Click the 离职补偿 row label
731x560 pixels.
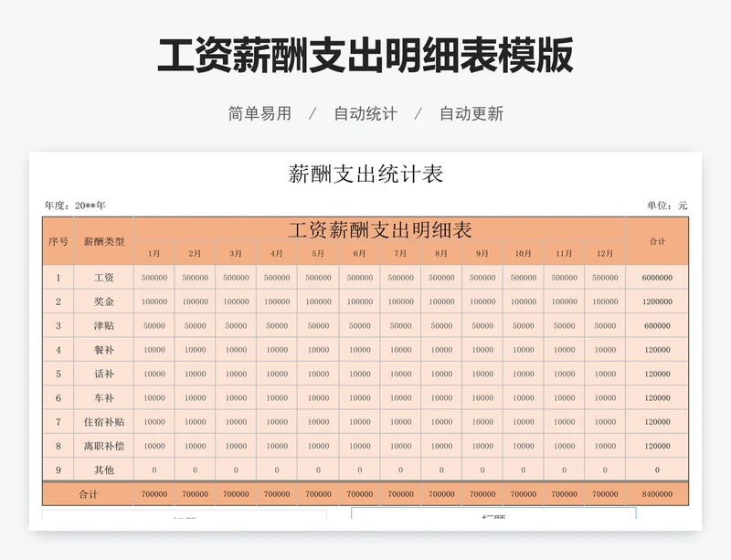pos(104,446)
